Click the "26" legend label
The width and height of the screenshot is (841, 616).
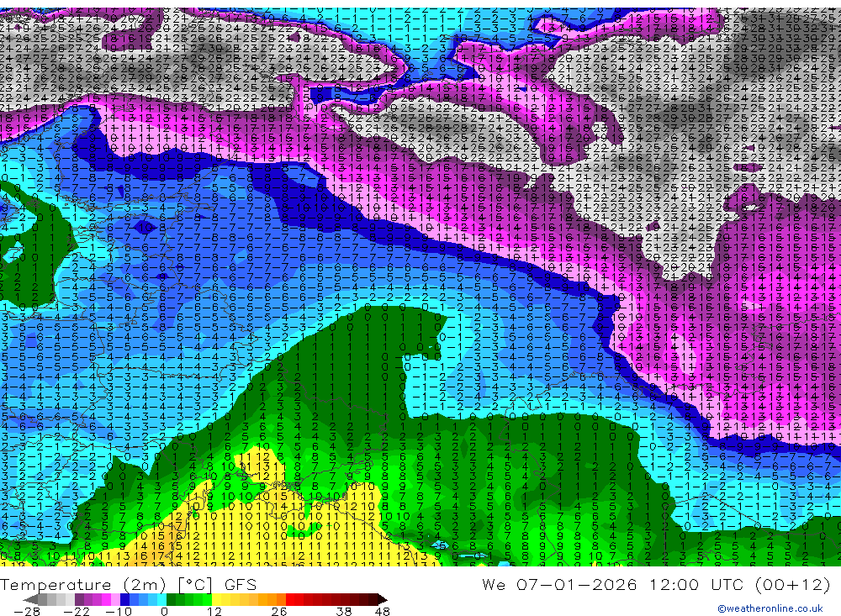pos(279,612)
